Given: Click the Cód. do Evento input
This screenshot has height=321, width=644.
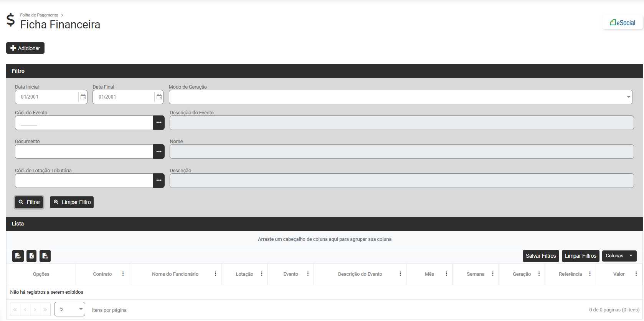Looking at the screenshot, I should click(x=84, y=123).
